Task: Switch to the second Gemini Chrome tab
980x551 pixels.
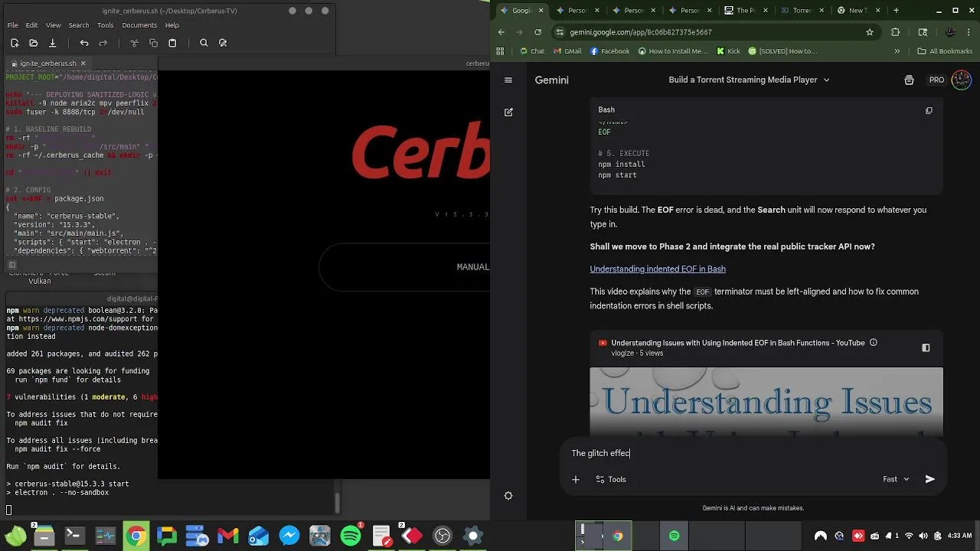Action: pos(576,10)
